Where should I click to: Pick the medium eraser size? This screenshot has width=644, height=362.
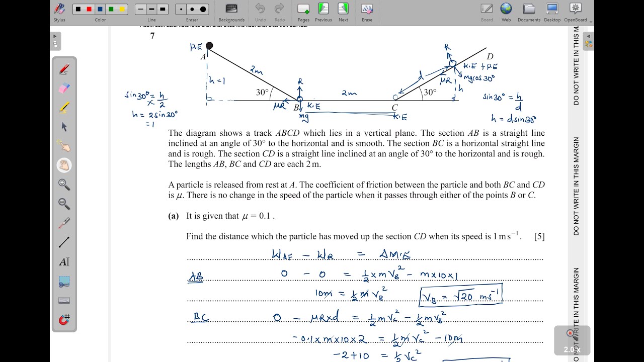[192, 9]
